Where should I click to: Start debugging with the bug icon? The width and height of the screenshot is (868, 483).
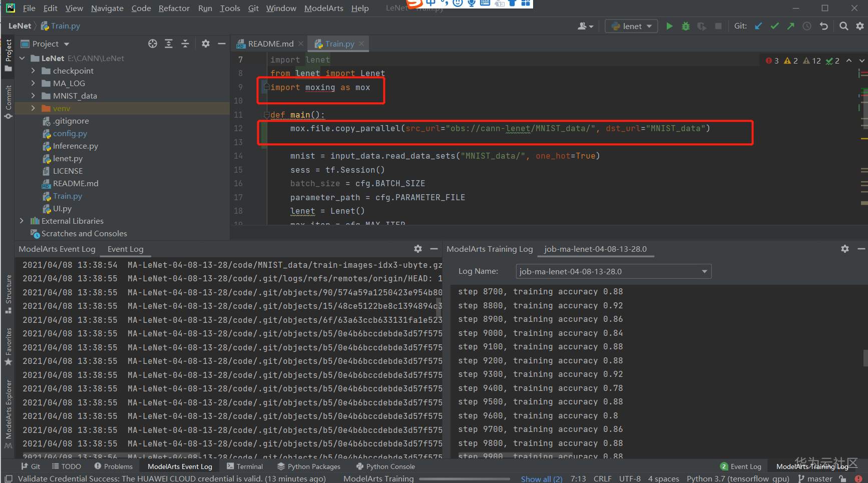click(686, 26)
